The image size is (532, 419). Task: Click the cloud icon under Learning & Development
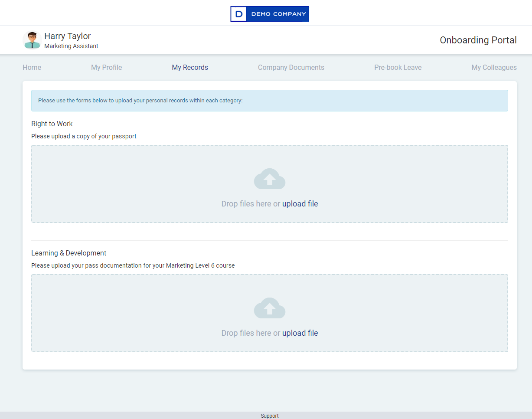click(x=269, y=308)
